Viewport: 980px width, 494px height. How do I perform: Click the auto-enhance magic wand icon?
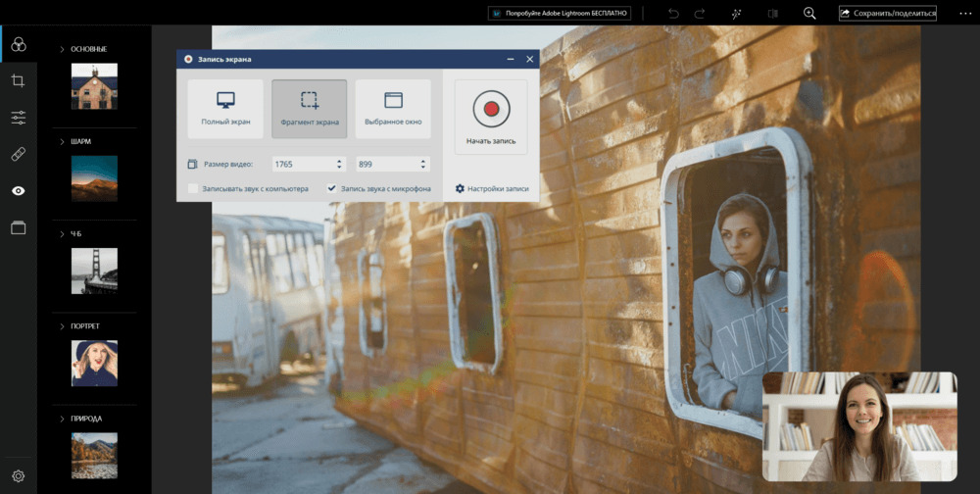click(736, 13)
